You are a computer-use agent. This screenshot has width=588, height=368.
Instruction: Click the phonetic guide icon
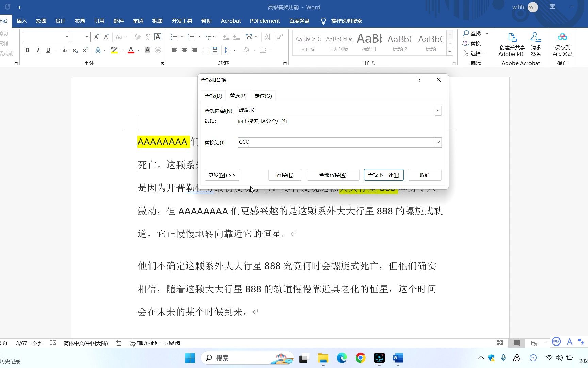(x=147, y=37)
